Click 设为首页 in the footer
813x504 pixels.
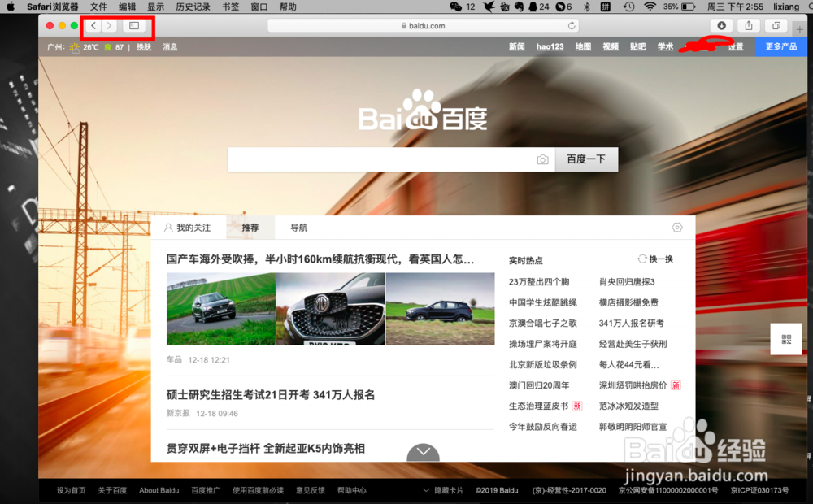pos(71,490)
